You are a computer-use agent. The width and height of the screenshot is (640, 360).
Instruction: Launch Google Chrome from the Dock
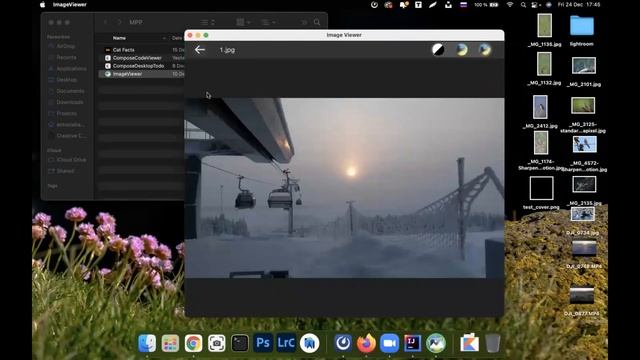click(193, 343)
